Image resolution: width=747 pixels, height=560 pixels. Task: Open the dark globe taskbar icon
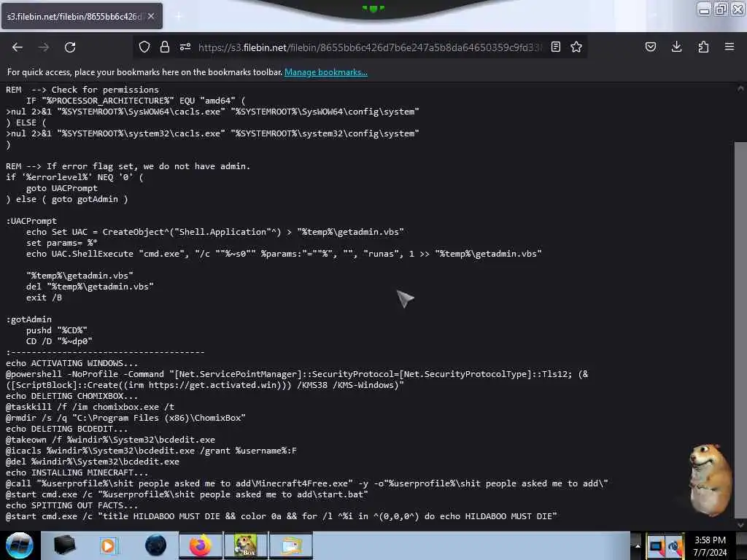pos(155,545)
